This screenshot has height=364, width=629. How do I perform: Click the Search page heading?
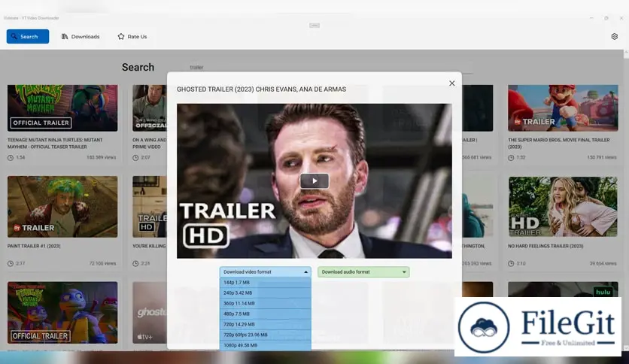point(138,68)
